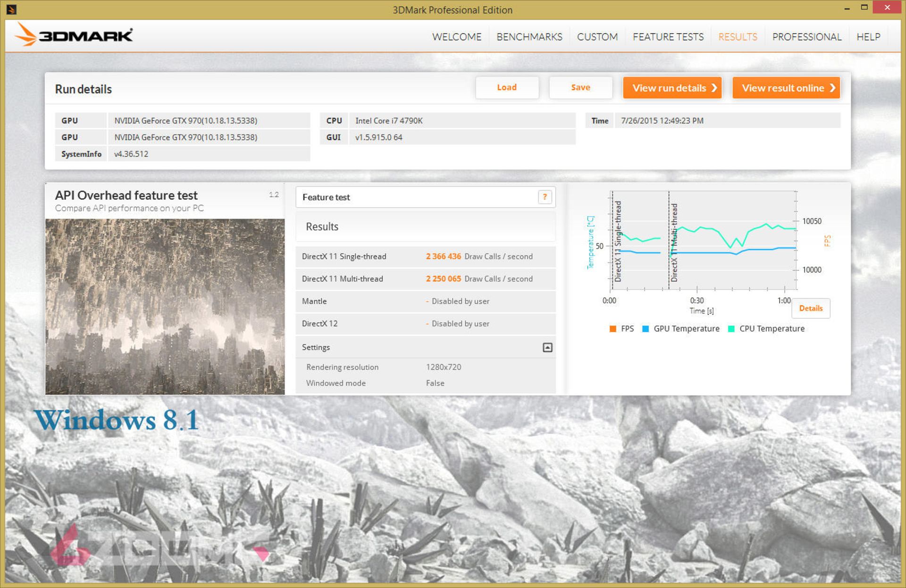Click the Intel Core i7 4790K CPU value
The width and height of the screenshot is (906, 588).
389,121
